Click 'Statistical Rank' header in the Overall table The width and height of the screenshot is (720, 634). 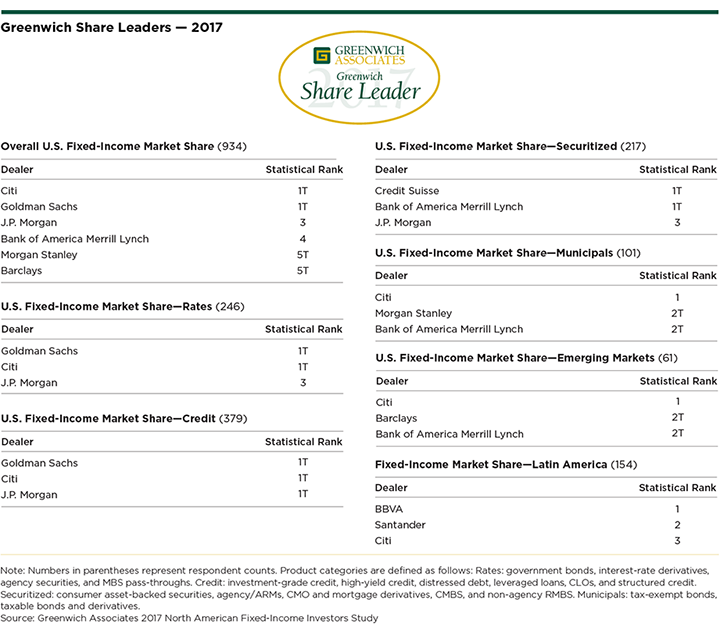point(304,170)
